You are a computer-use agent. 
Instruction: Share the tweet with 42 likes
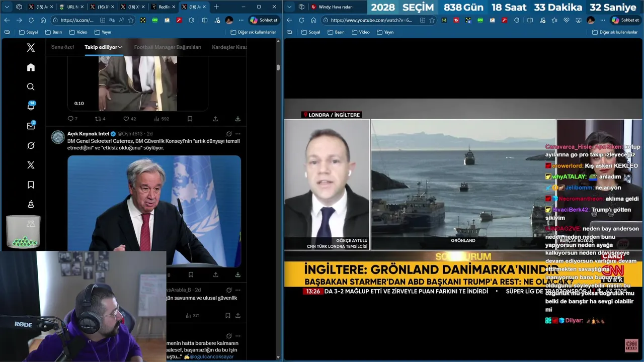pos(215,119)
